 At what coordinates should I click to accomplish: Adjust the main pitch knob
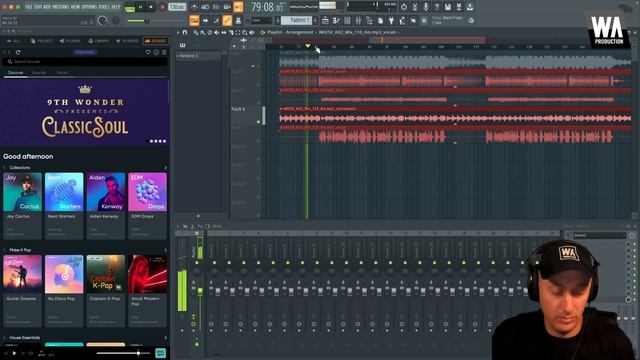(x=116, y=20)
